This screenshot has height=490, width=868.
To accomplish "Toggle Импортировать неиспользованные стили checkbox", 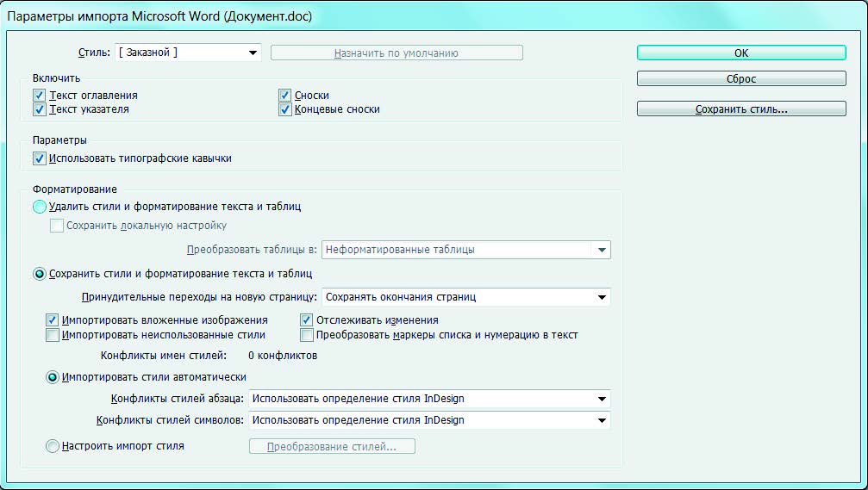I will click(x=53, y=335).
